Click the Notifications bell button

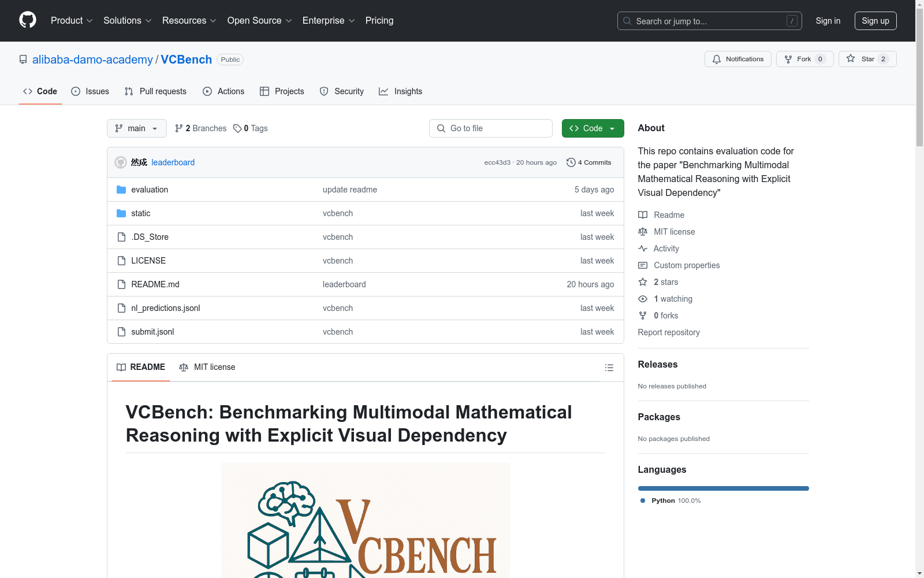pyautogui.click(x=737, y=59)
